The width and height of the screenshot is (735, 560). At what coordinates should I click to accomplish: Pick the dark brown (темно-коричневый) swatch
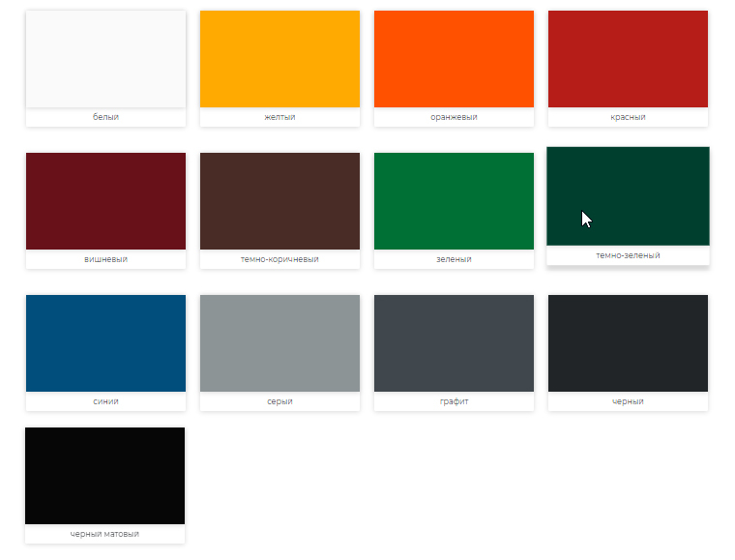coord(279,201)
